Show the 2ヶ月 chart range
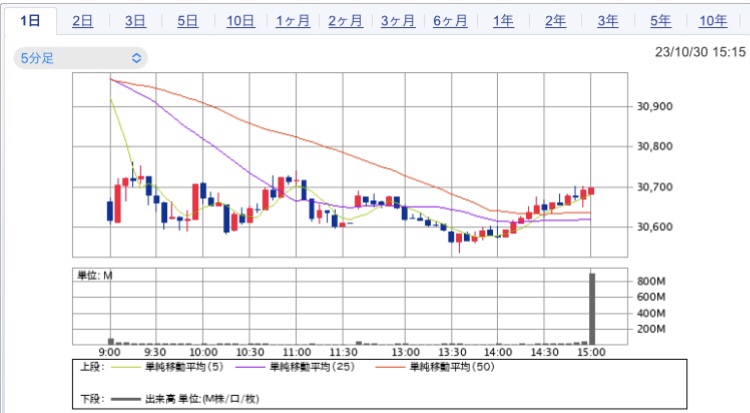 coord(345,21)
